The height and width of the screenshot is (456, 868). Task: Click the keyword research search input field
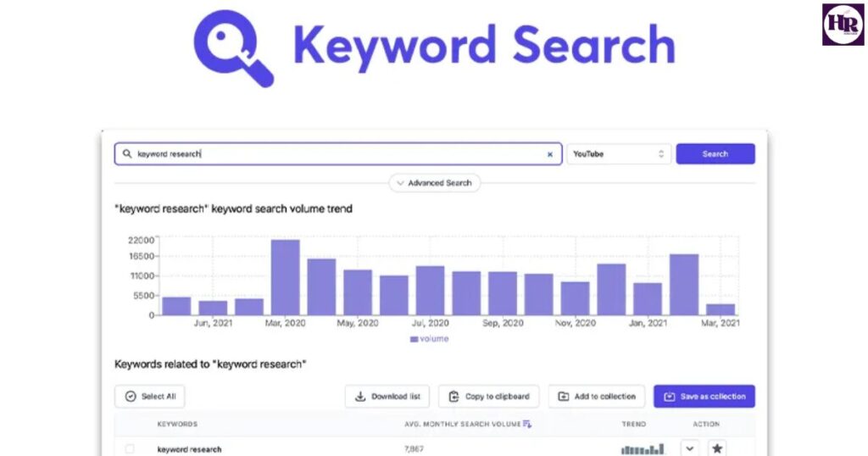(x=338, y=154)
